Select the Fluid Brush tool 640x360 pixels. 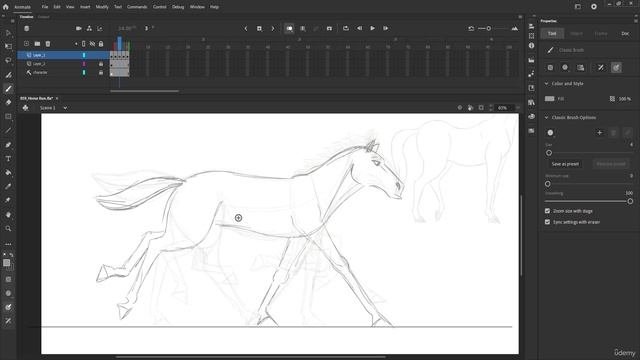(8, 75)
